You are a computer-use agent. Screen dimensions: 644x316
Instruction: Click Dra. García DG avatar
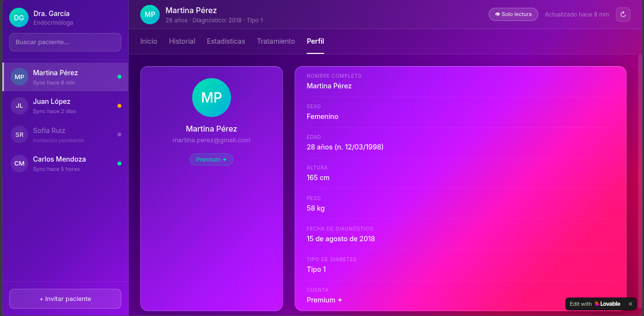(x=19, y=18)
